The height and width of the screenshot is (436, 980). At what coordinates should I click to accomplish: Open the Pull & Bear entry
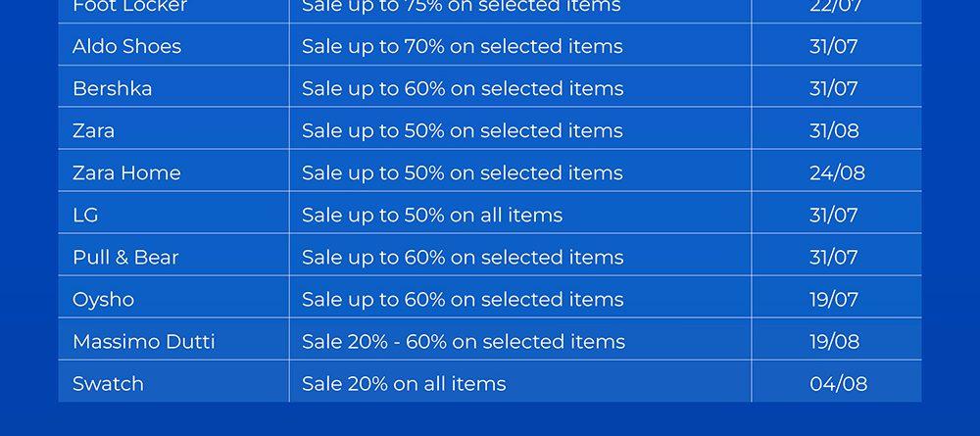[x=125, y=257]
